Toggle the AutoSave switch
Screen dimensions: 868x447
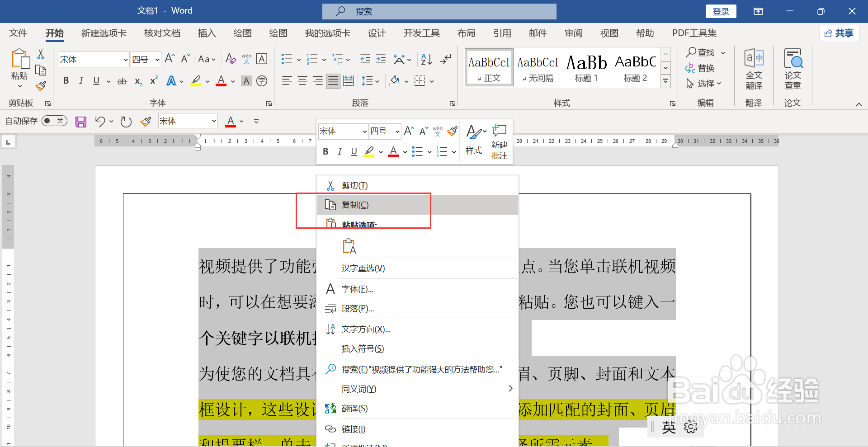54,121
